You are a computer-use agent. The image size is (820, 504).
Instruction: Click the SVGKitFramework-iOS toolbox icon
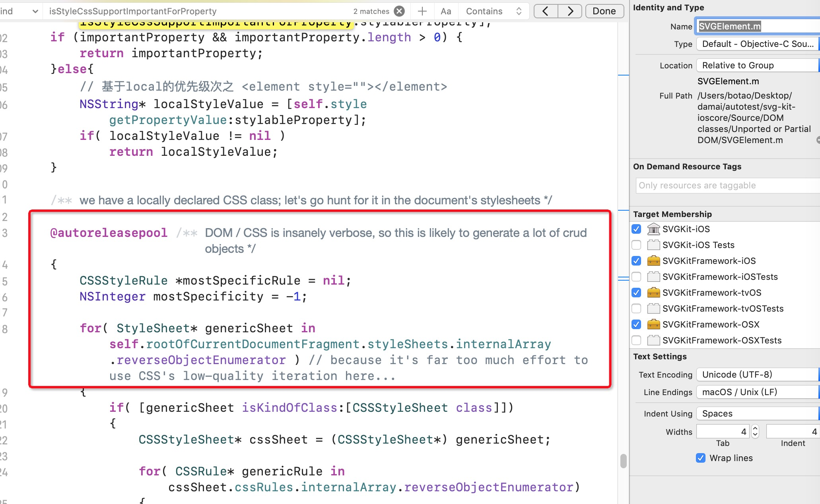653,261
